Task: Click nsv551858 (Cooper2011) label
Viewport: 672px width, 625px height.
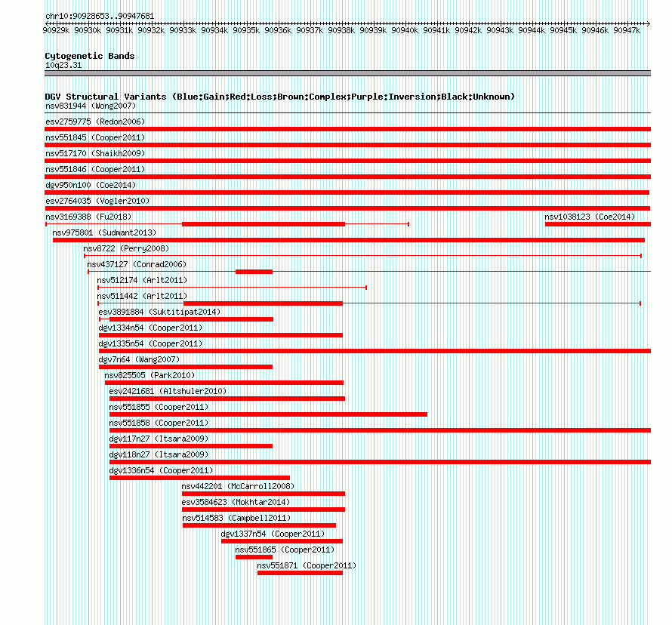Action: (x=159, y=423)
